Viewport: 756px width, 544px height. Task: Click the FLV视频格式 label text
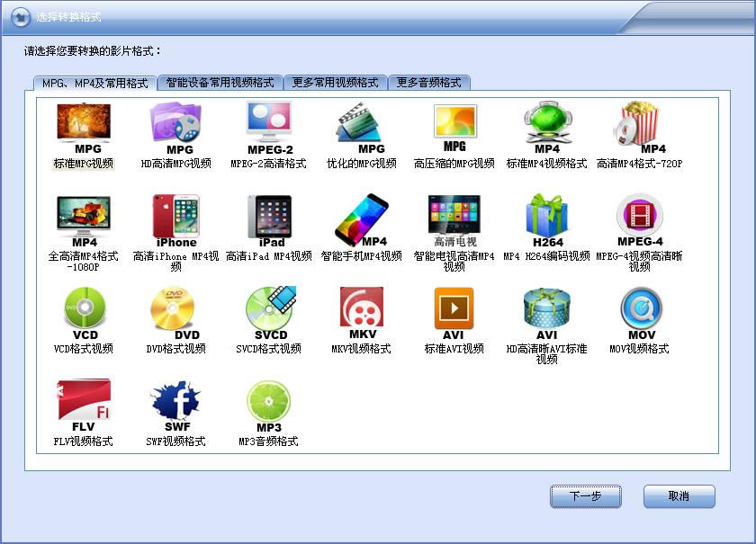coord(84,441)
